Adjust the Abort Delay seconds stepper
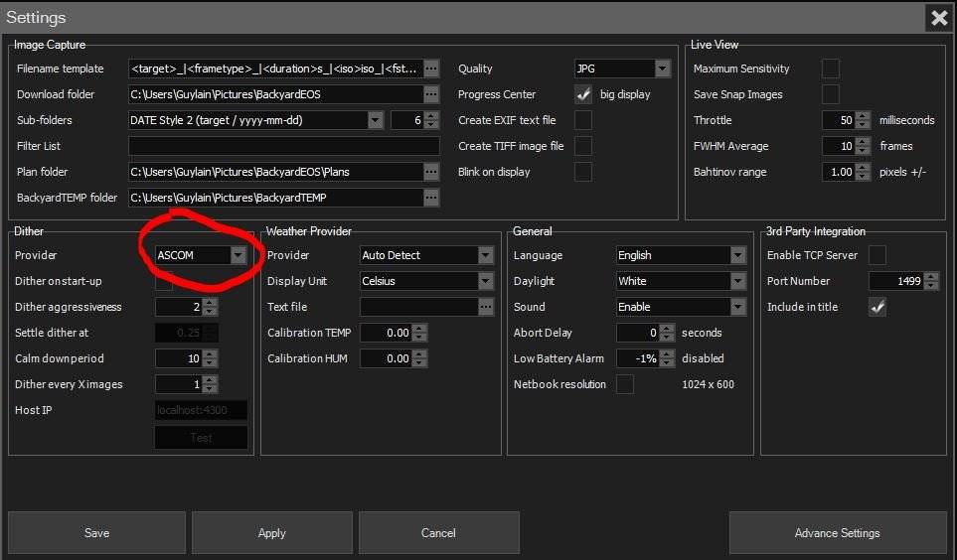 (x=667, y=333)
